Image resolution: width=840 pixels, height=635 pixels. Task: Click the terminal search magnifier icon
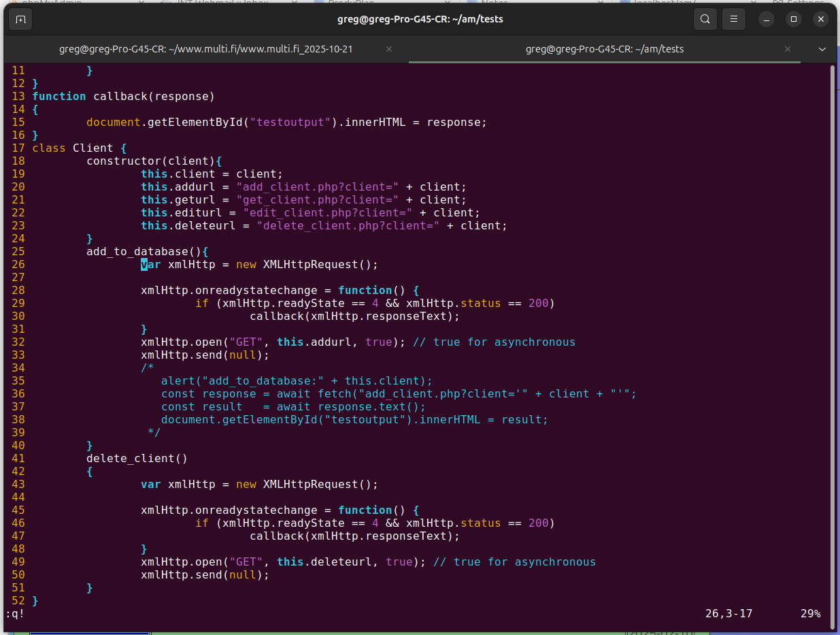tap(705, 19)
